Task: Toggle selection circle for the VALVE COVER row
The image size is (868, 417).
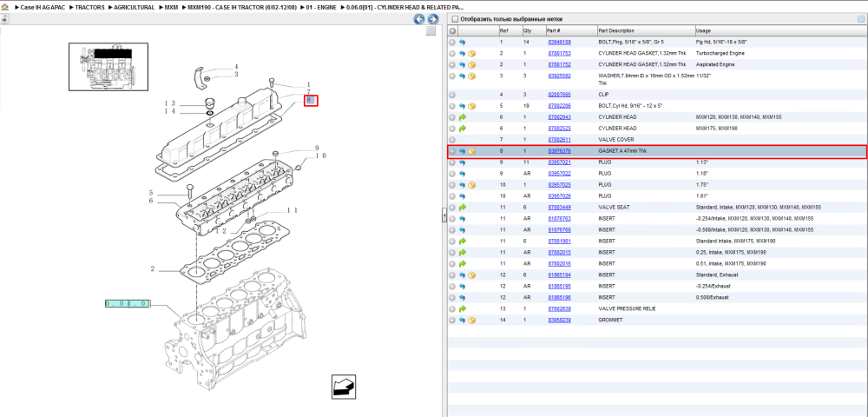Action: 452,140
